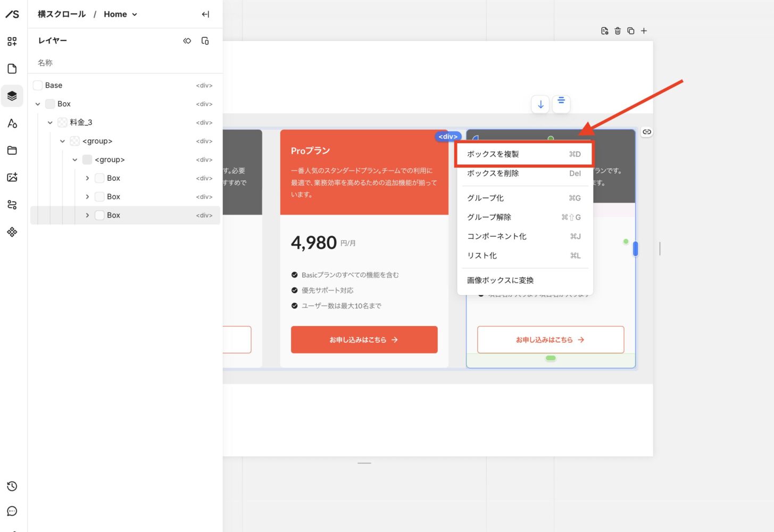The image size is (774, 532).
Task: Open the add elements icon in sidebar
Action: (x=12, y=41)
